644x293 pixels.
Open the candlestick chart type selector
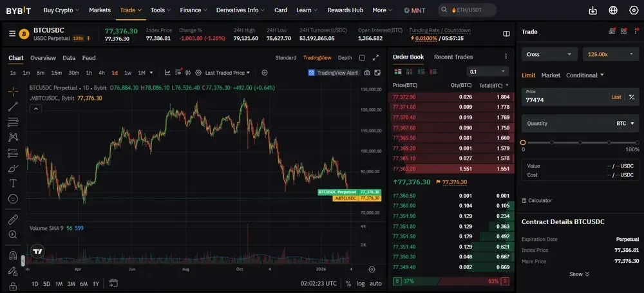[x=188, y=73]
